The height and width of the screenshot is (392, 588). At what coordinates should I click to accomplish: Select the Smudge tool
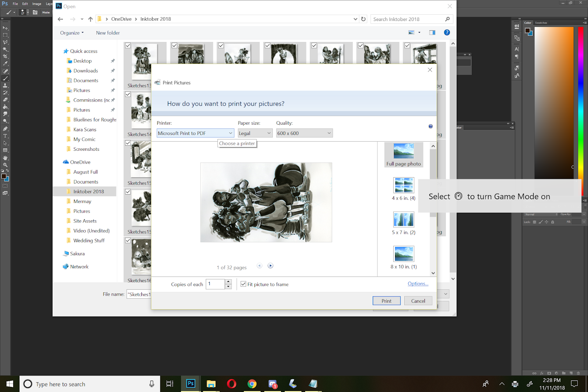5,114
